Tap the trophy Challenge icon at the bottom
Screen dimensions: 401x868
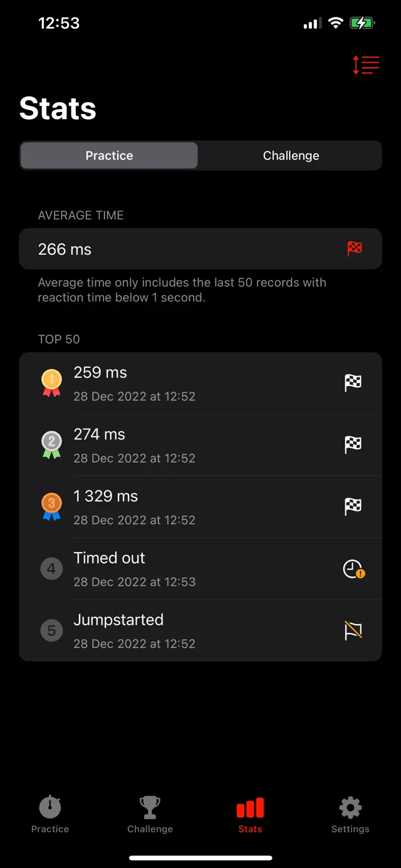pyautogui.click(x=150, y=807)
